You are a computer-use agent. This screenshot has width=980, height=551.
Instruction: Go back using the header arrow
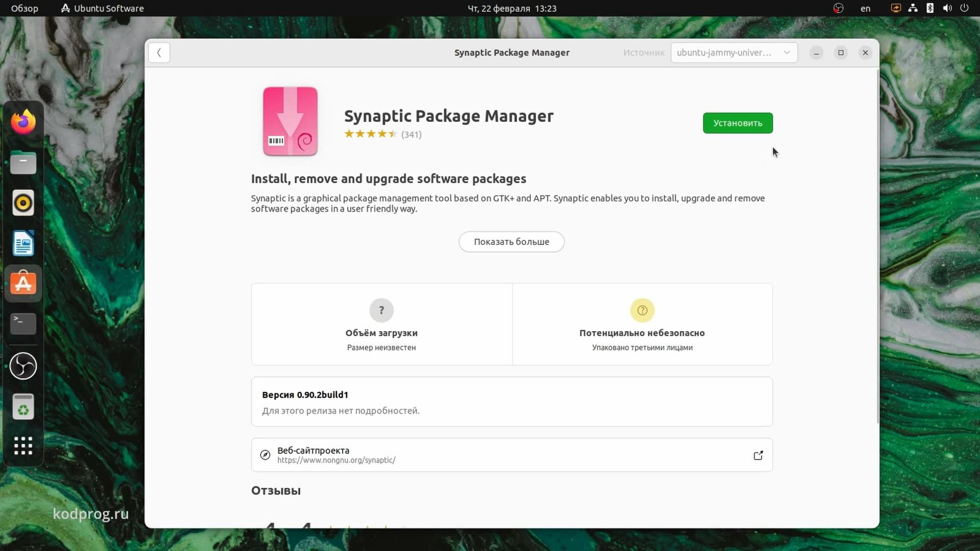tap(159, 53)
